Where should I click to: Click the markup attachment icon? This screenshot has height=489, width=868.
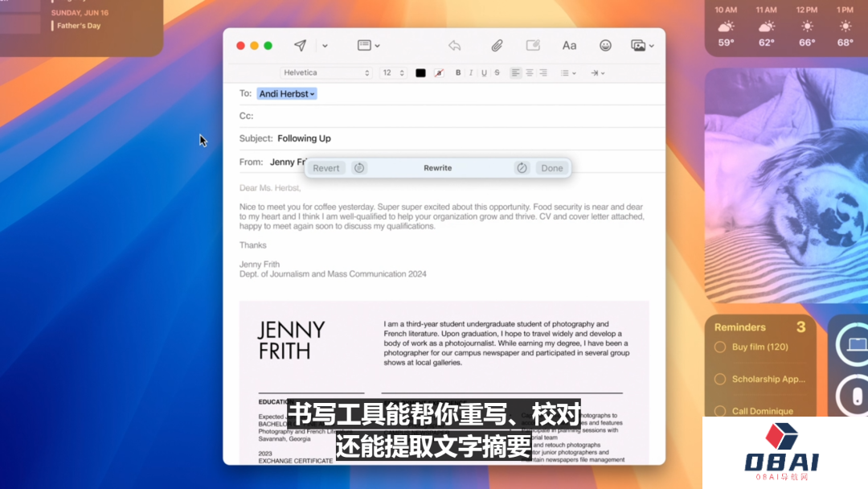coord(533,46)
